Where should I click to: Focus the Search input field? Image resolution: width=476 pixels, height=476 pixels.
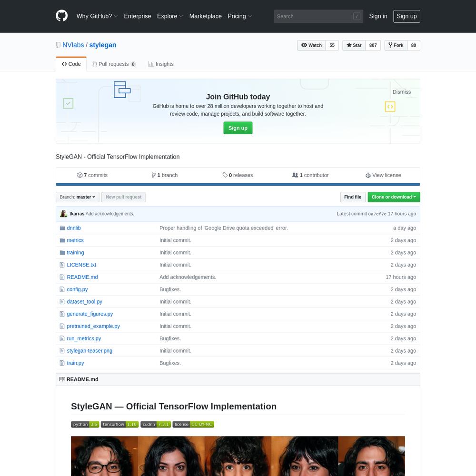(x=318, y=16)
